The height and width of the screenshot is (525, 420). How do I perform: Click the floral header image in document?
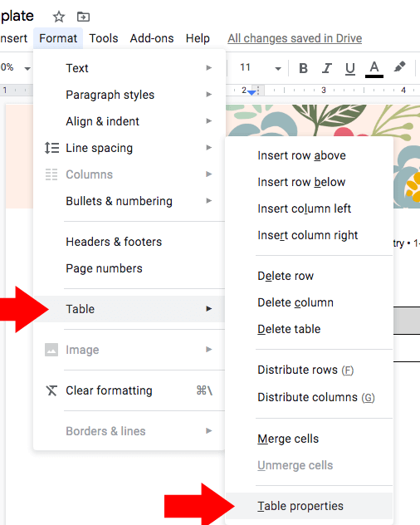pyautogui.click(x=323, y=120)
